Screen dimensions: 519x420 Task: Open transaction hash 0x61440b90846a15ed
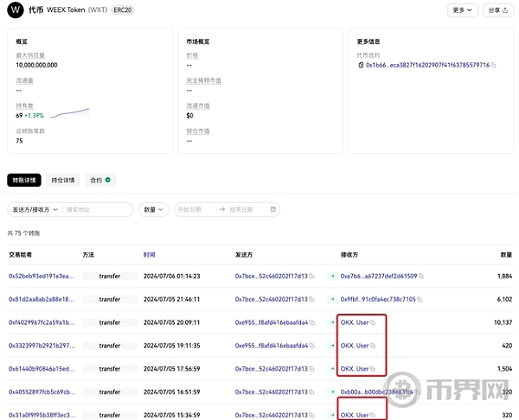pyautogui.click(x=42, y=369)
